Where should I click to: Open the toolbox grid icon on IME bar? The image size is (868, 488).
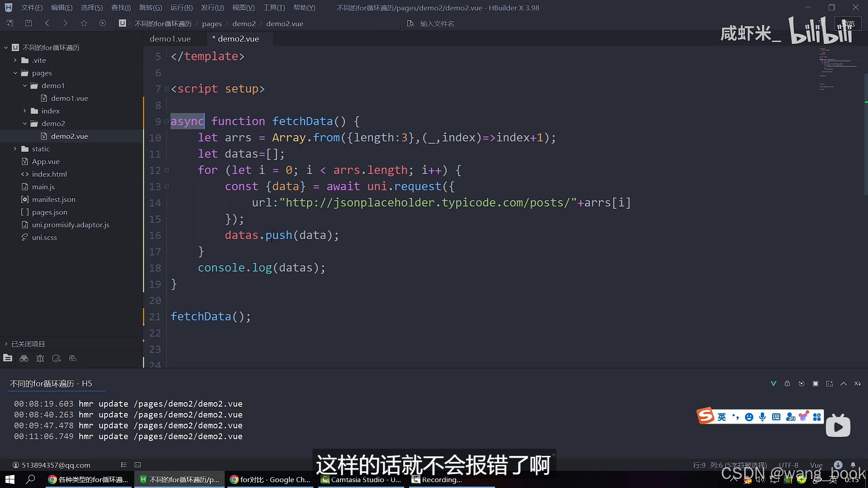(817, 417)
